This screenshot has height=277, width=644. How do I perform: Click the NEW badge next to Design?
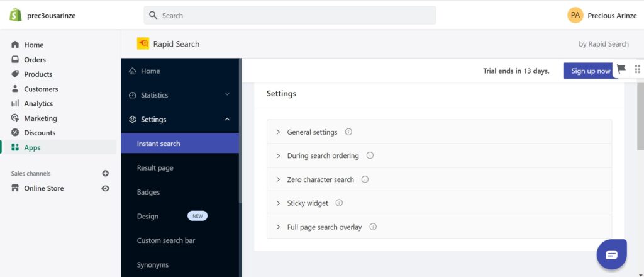pyautogui.click(x=197, y=216)
